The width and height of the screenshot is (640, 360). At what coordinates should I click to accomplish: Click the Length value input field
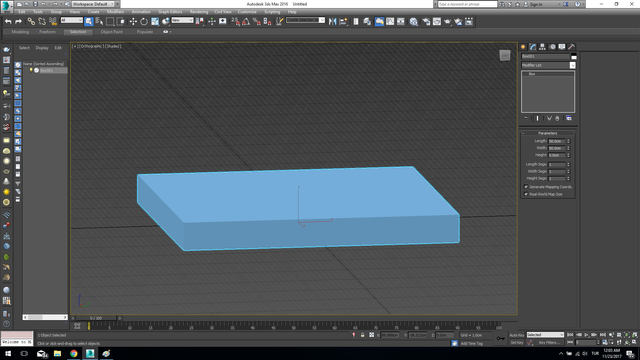coord(557,141)
